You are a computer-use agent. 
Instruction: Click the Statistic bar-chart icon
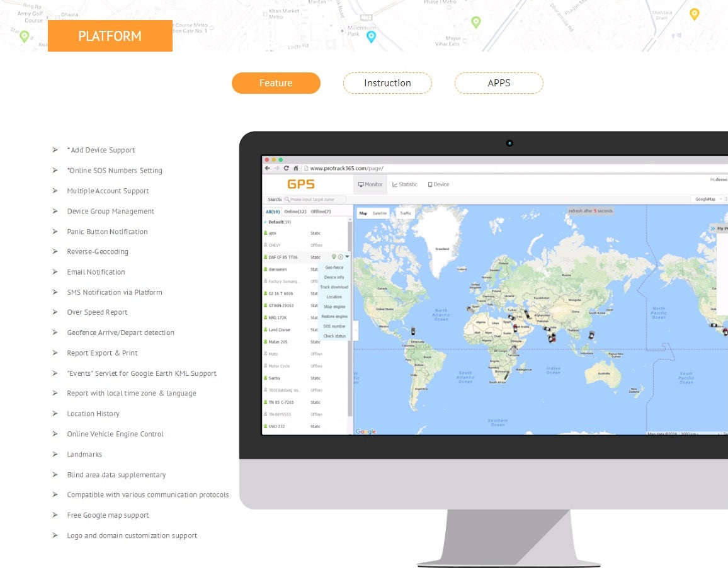[394, 185]
